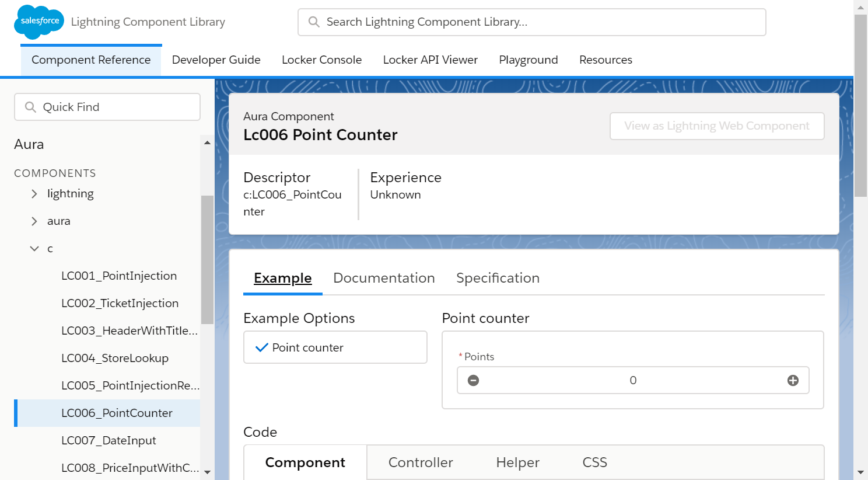Show the Helper code tab

tap(517, 462)
